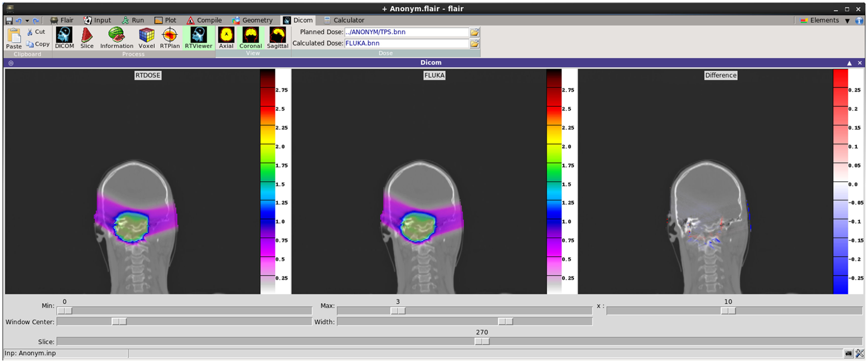
Task: Collapse the Dicom panel with triangle
Action: (849, 63)
